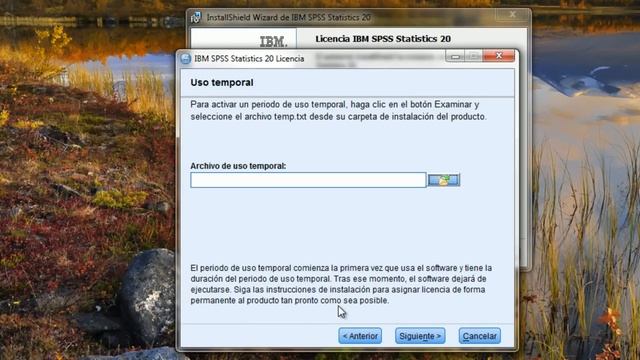The width and height of the screenshot is (640, 360).
Task: Go back with the Anterior button
Action: [x=360, y=336]
